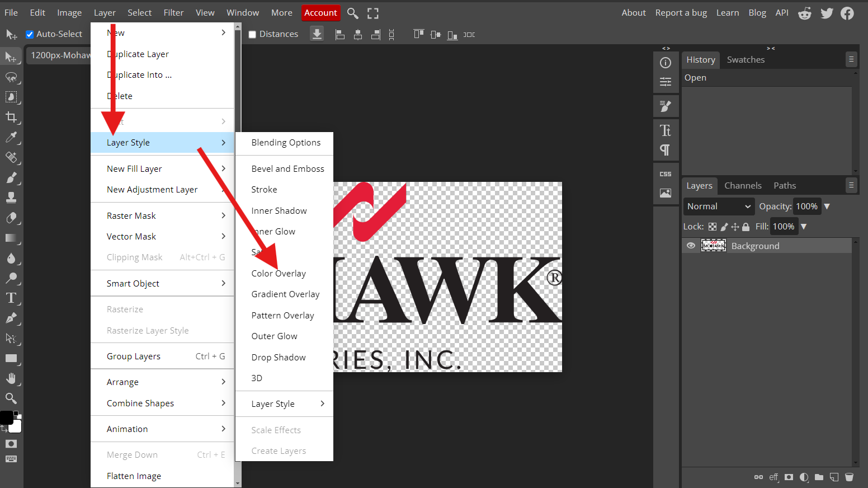Image resolution: width=868 pixels, height=488 pixels.
Task: Open the Filter menu
Action: click(173, 13)
